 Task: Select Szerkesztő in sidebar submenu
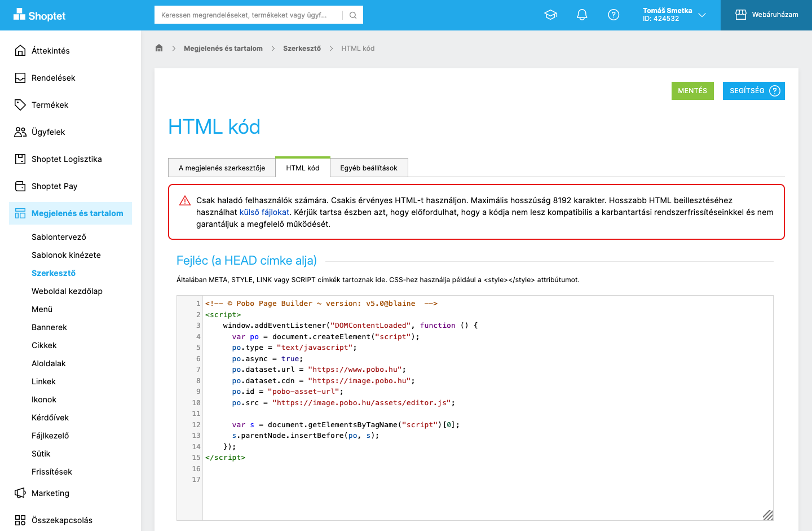tap(54, 273)
